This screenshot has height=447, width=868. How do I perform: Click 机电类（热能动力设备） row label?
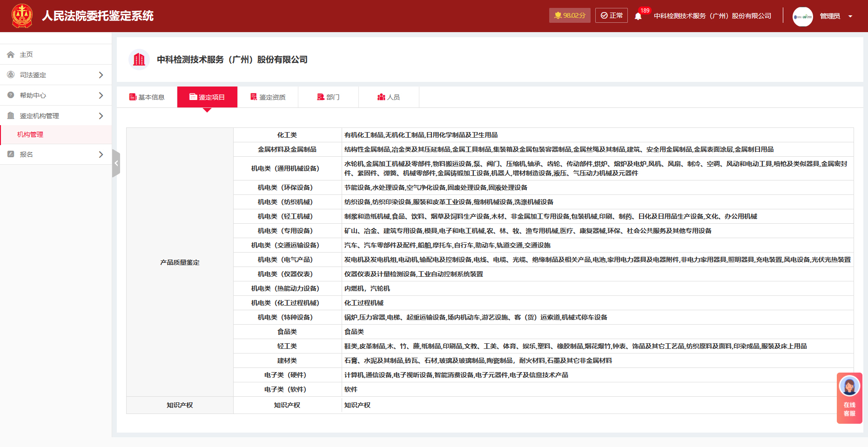coord(287,288)
